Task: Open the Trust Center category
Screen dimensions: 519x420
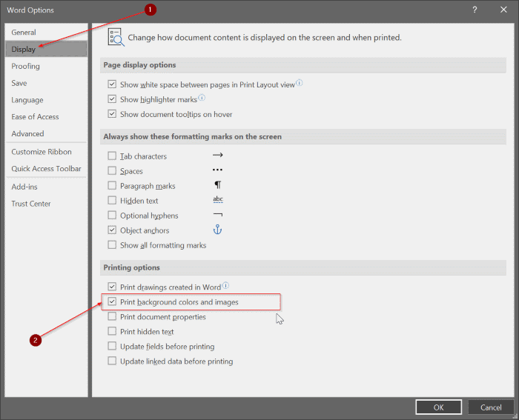Action: pos(46,204)
